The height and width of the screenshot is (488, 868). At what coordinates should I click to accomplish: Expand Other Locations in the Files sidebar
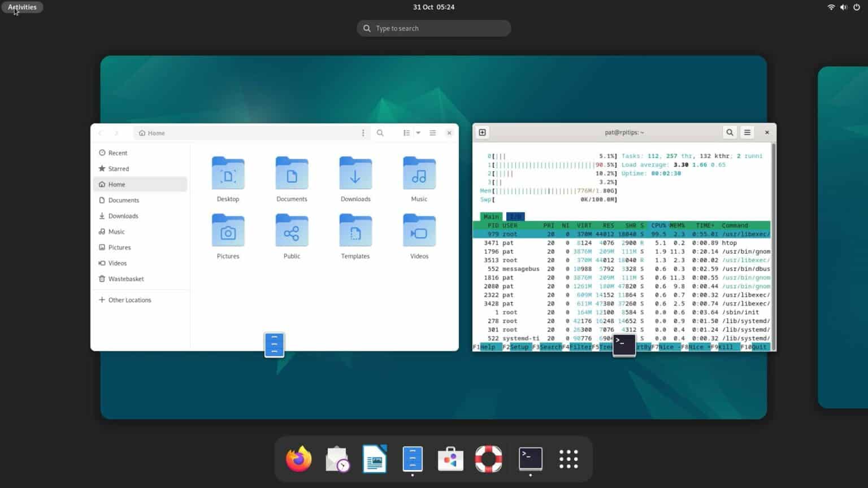(x=129, y=300)
